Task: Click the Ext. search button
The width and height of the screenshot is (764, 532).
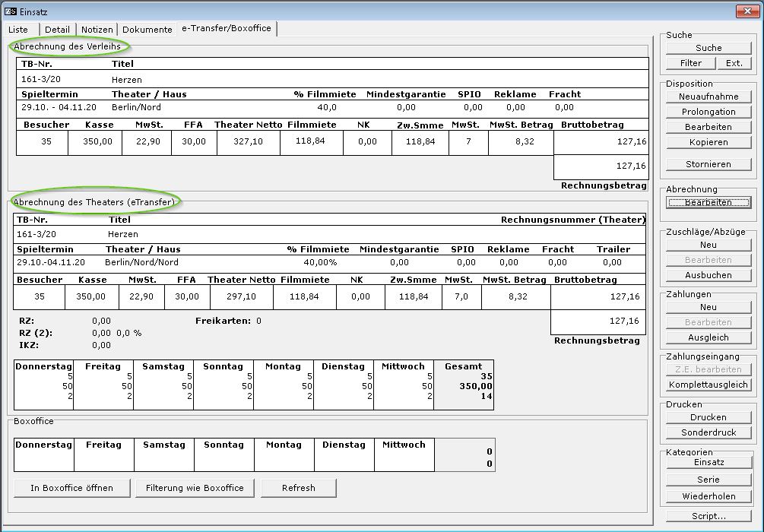Action: [734, 63]
